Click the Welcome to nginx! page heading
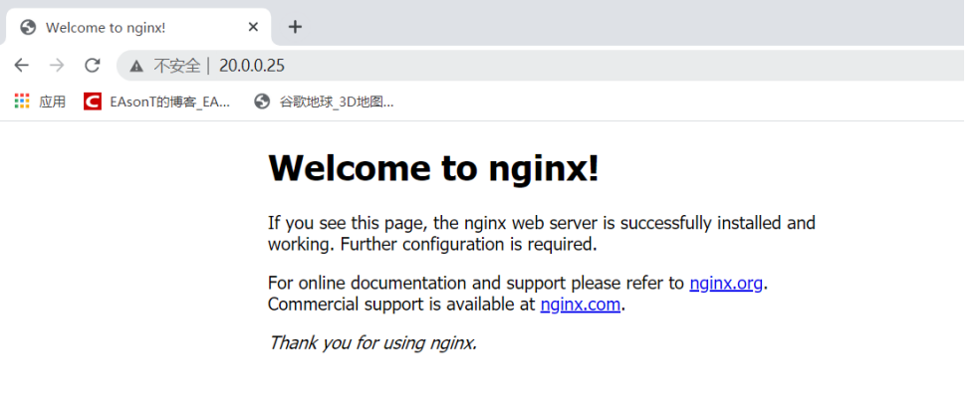The image size is (980, 415). click(433, 169)
